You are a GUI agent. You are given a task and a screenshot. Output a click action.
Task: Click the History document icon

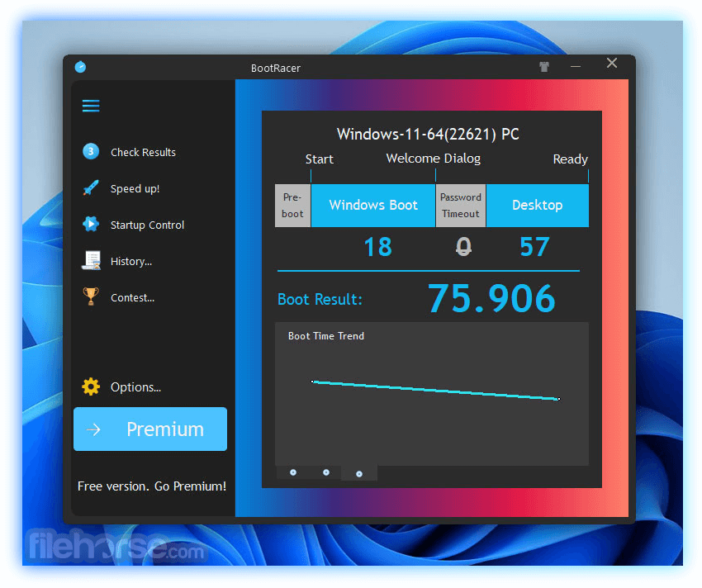tap(91, 260)
